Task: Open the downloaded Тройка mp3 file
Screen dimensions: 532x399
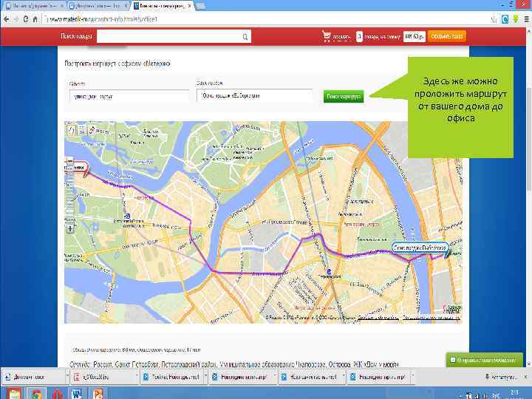Action: coord(172,377)
